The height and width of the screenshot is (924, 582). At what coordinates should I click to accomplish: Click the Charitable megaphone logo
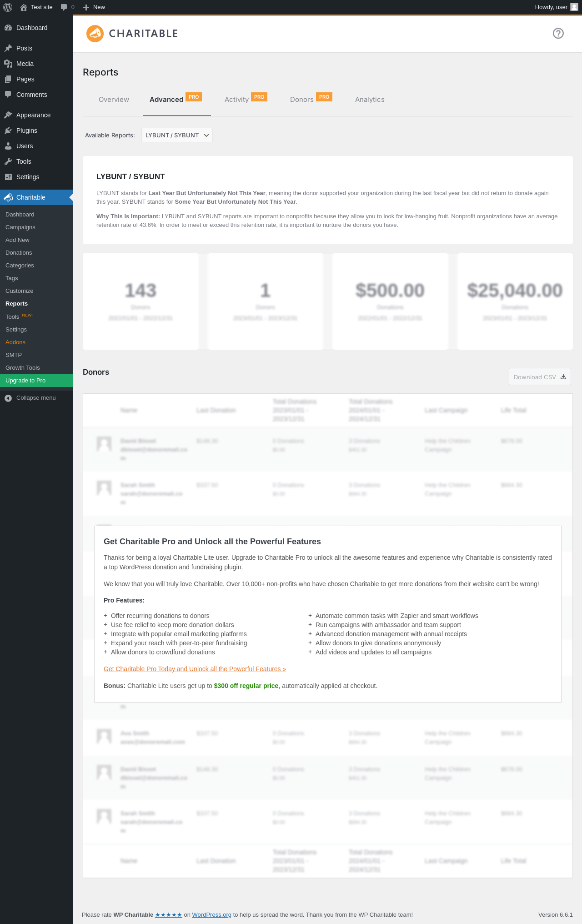95,34
